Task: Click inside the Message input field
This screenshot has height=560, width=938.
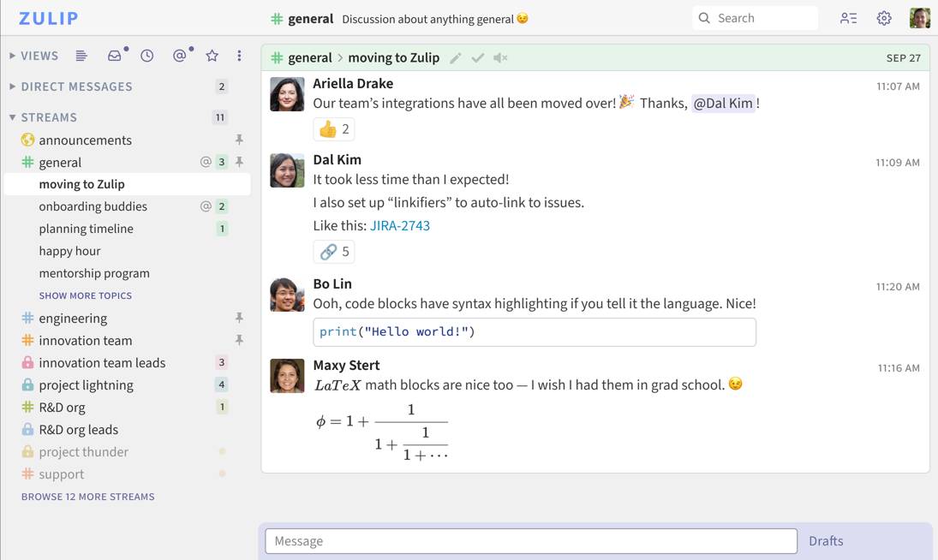Action: point(531,540)
